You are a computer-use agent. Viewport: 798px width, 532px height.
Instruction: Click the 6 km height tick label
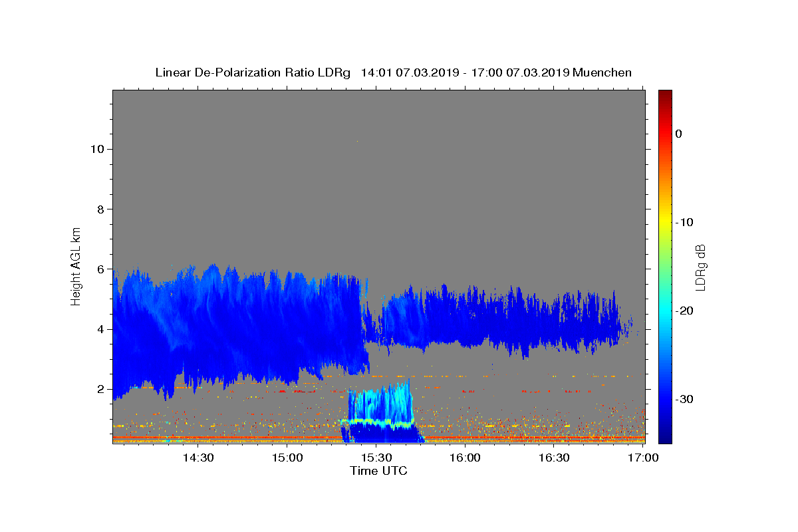click(x=100, y=269)
